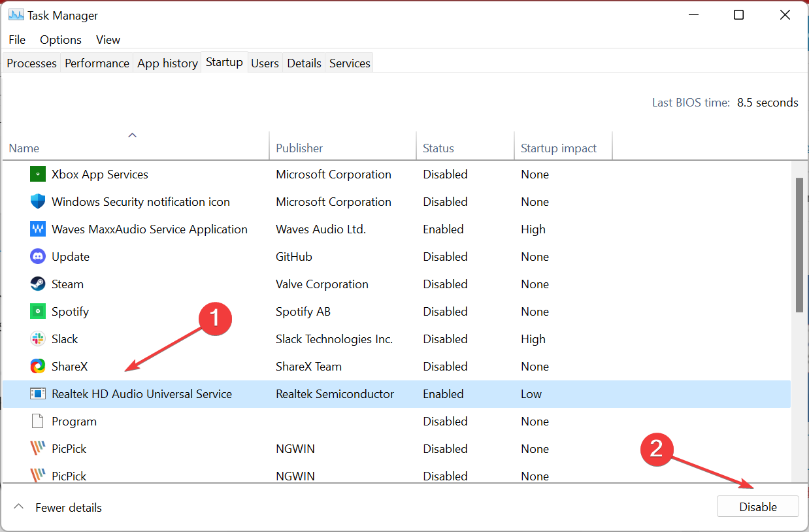This screenshot has width=809, height=532.
Task: Select the Xbox App Services name text
Action: click(100, 175)
